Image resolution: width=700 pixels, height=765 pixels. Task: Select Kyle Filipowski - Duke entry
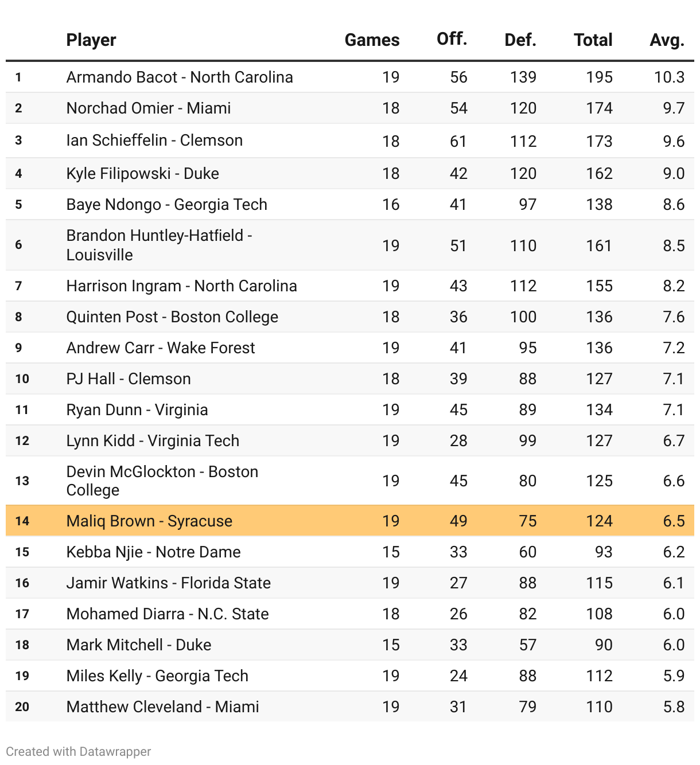point(142,173)
